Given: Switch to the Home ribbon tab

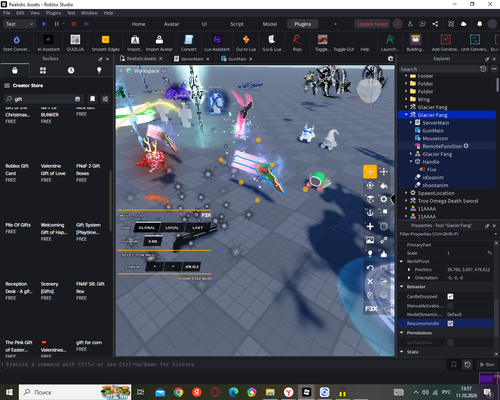Looking at the screenshot, I should click(x=138, y=24).
